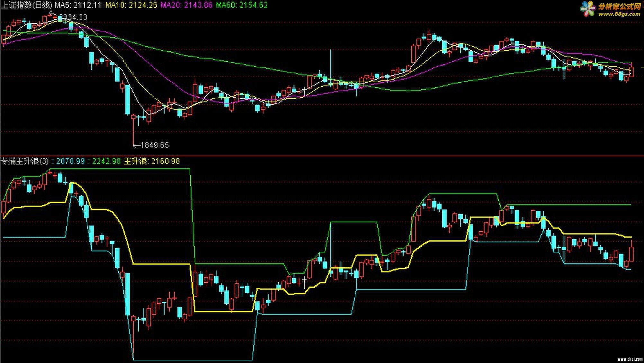Screen dimensions: 644x363
Task: Select the 2242.98 green value label
Action: (x=106, y=161)
